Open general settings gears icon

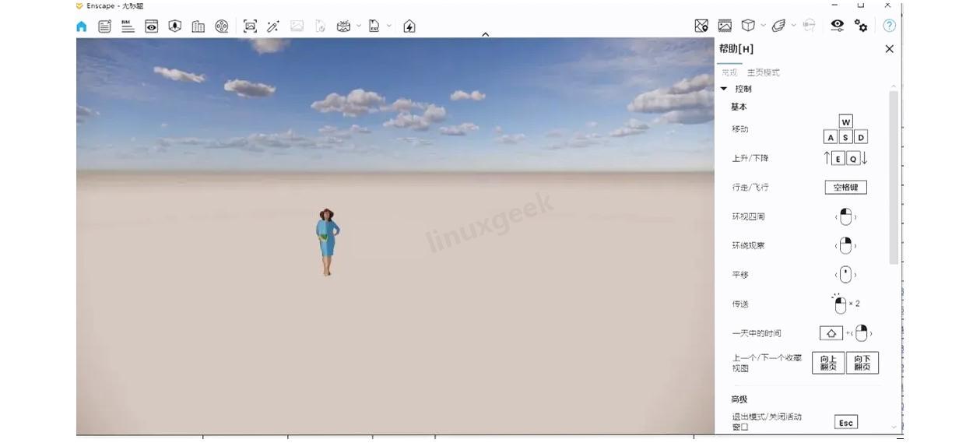[861, 26]
